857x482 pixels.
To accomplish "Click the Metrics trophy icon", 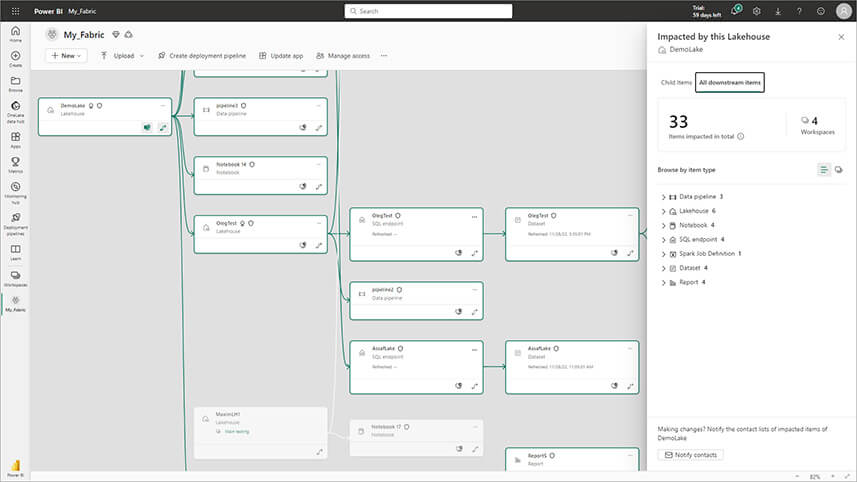I will point(15,161).
